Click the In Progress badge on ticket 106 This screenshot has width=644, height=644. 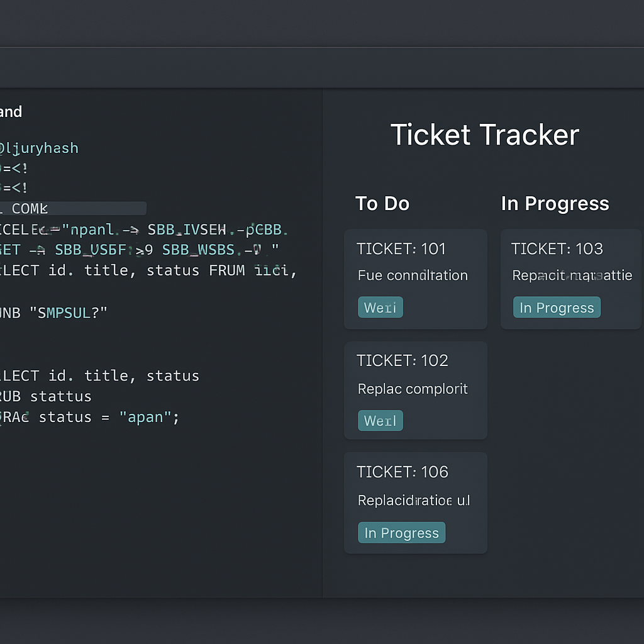(x=402, y=533)
